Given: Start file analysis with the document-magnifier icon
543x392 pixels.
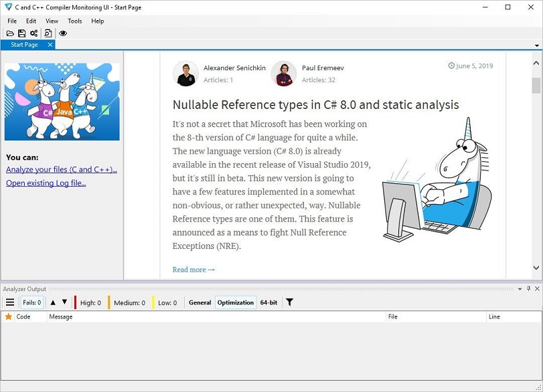Looking at the screenshot, I should pos(47,32).
